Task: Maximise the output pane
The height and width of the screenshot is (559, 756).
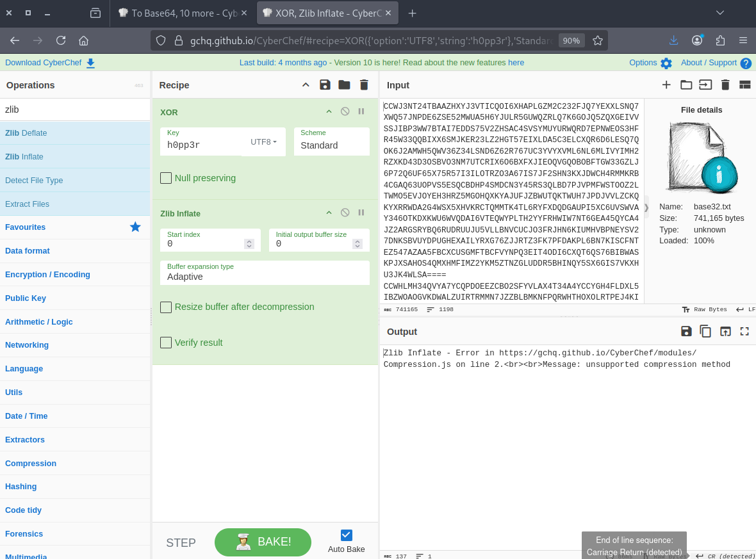Action: click(744, 331)
